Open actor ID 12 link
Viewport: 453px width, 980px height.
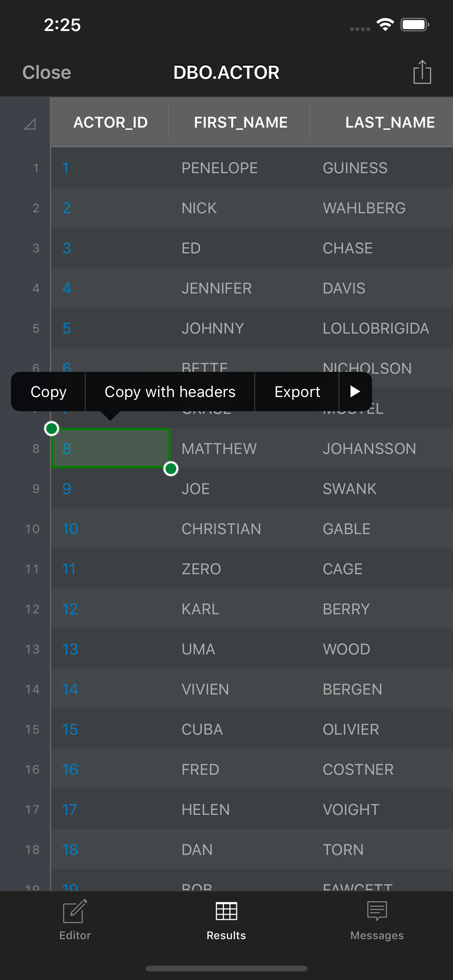pyautogui.click(x=70, y=609)
